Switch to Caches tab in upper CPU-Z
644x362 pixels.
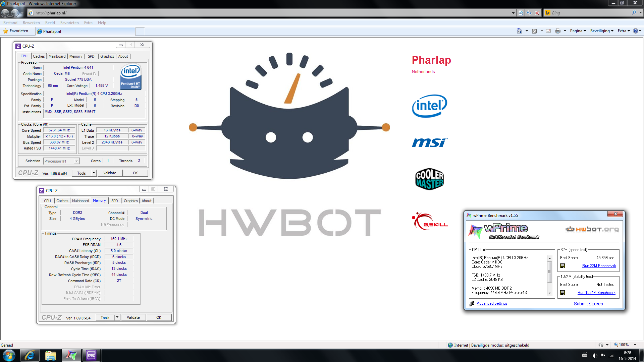(39, 56)
